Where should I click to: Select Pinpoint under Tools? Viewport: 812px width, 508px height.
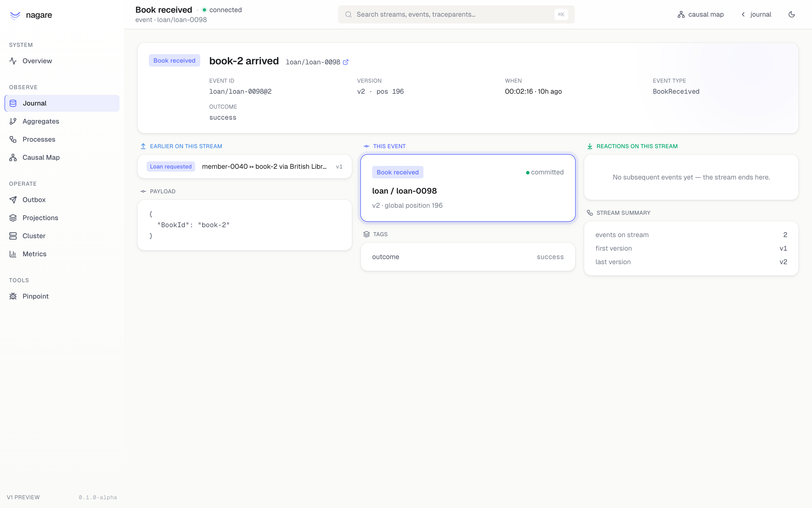(x=62, y=296)
